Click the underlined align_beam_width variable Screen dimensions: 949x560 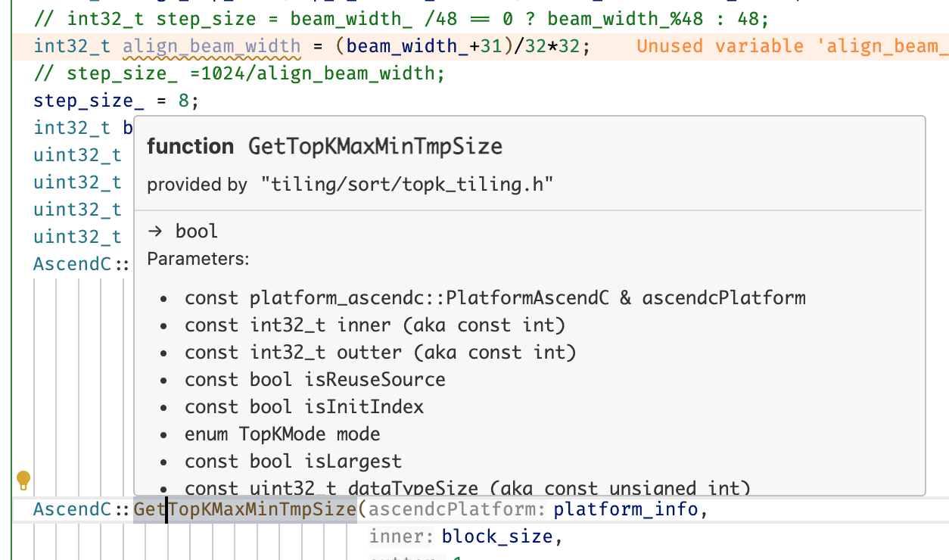(x=212, y=46)
